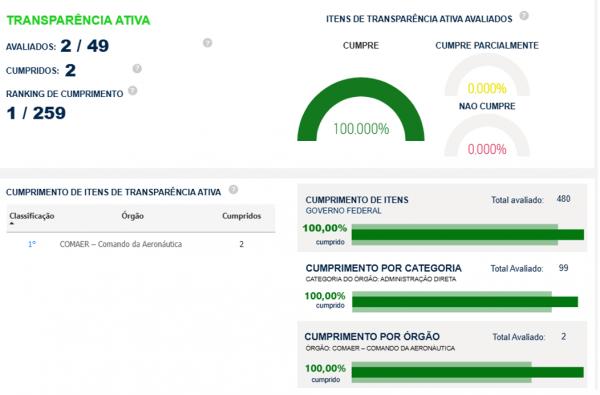This screenshot has width=600, height=395.
Task: Select the Cumprimento por Categoria title
Action: pyautogui.click(x=383, y=268)
